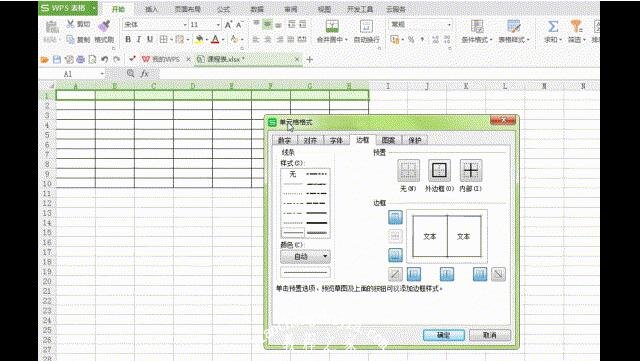Image resolution: width=641 pixels, height=361 pixels.
Task: Toggle the inside horizontal border button
Action: pyautogui.click(x=395, y=236)
